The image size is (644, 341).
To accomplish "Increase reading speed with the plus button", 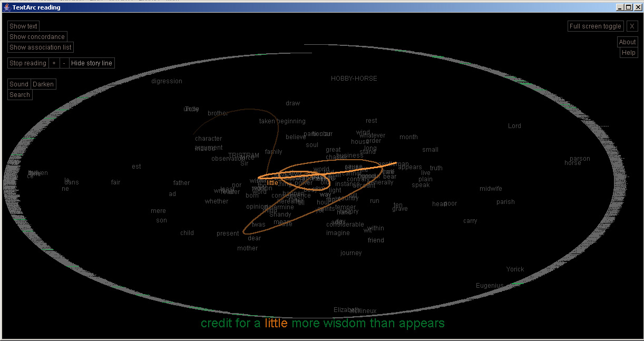I will [x=54, y=63].
